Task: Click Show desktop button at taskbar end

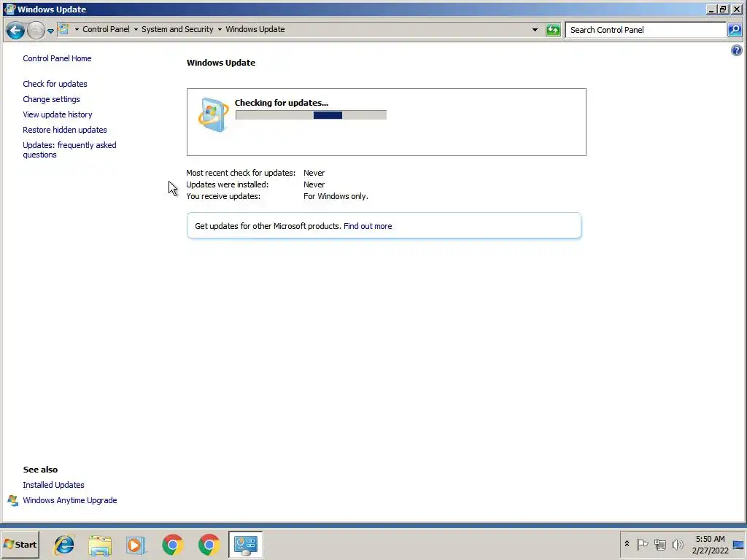Action: (738, 545)
